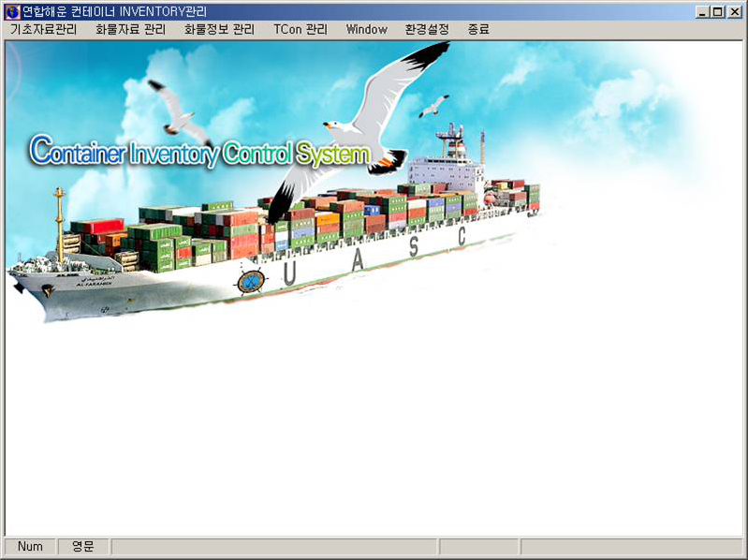748x560 pixels.
Task: Minimize the INVENTORY관리 window
Action: (x=701, y=12)
